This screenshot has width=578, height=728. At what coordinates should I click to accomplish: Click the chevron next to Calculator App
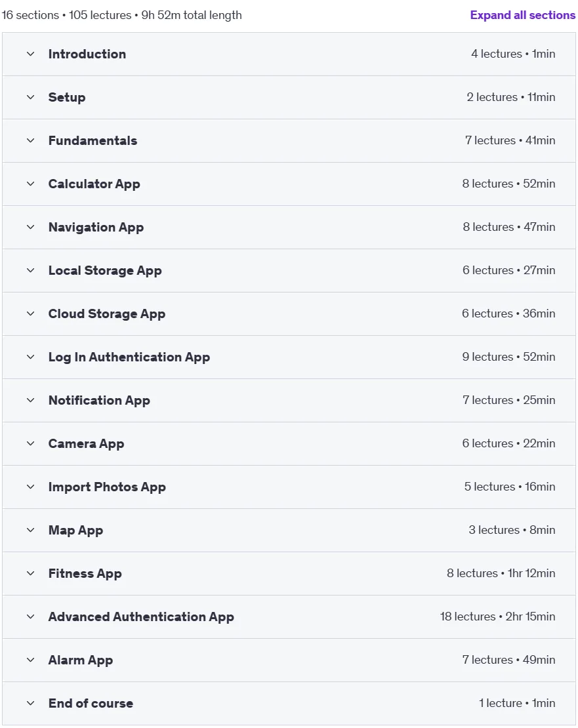coord(31,184)
